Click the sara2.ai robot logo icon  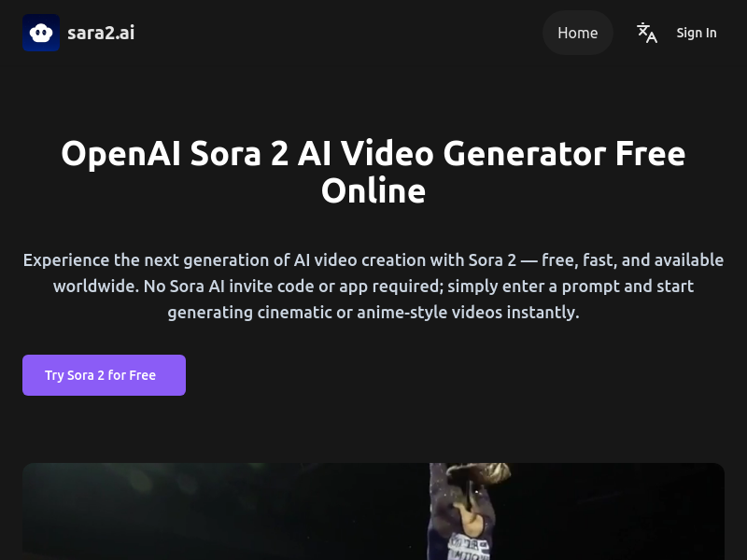coord(41,33)
